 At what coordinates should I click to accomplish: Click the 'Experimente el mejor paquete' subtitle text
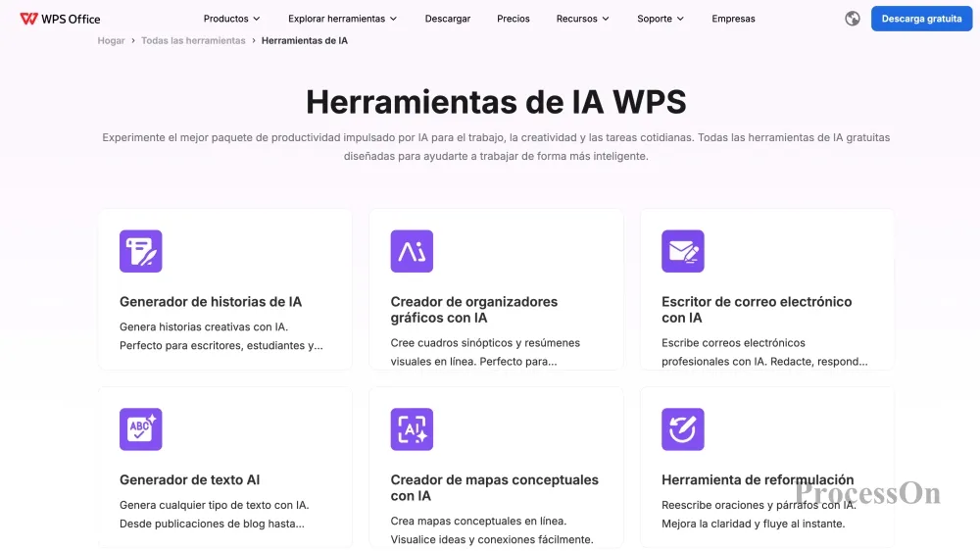tap(496, 146)
